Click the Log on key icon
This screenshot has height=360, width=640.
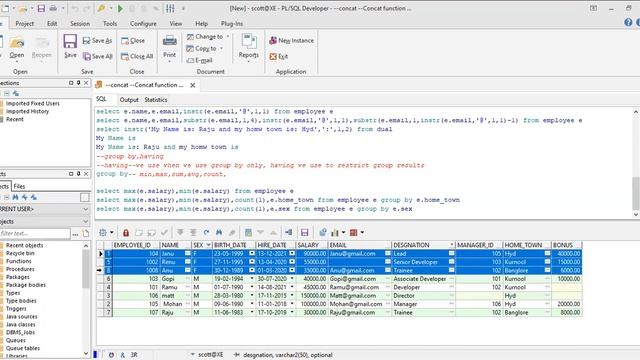(101, 8)
